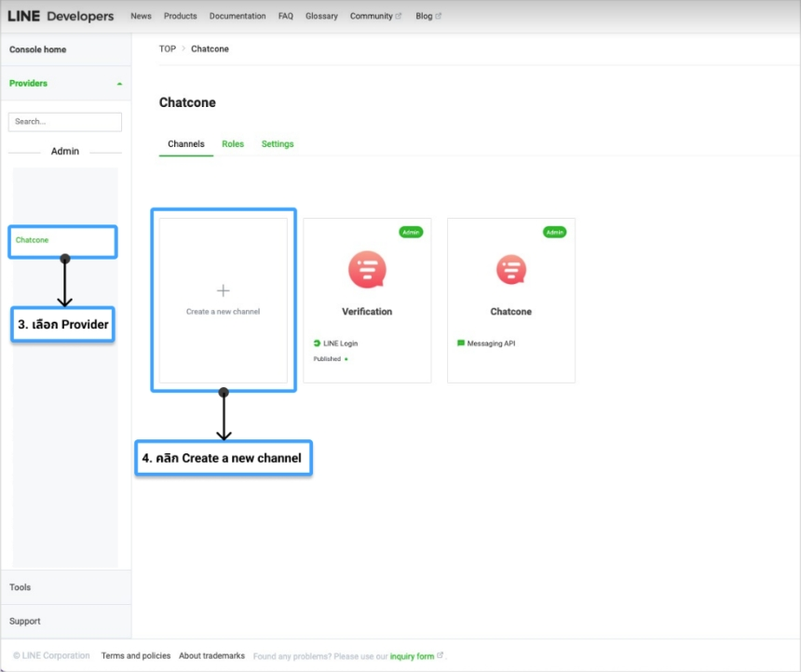Click the Chatcone page heading
Viewport: 801px width, 672px height.
187,102
